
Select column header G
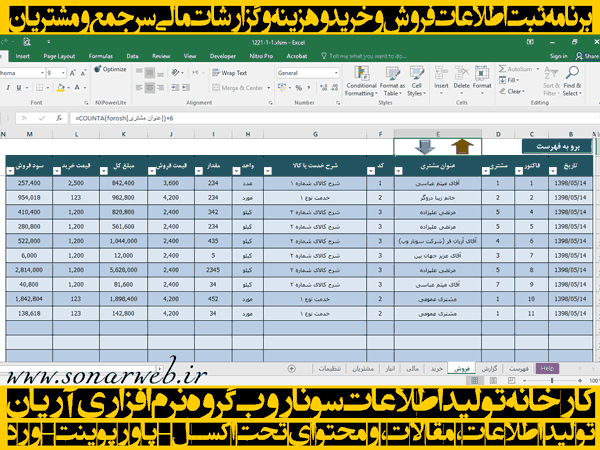tap(315, 134)
